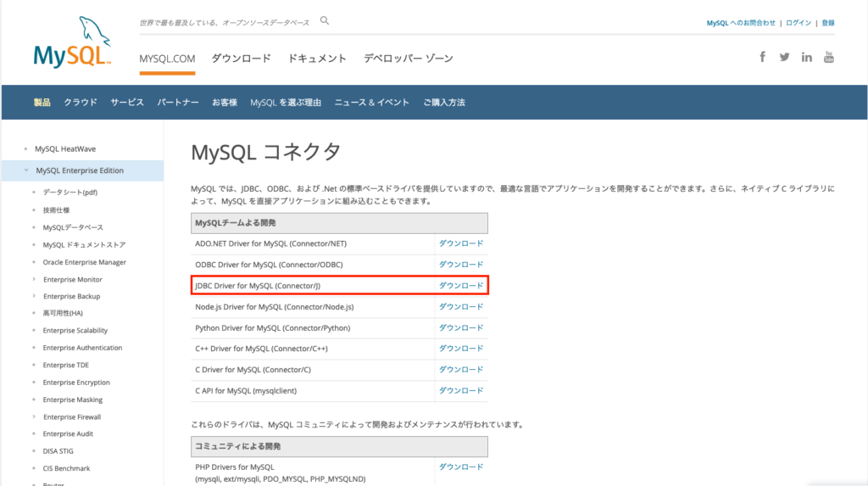Download C++ Driver (Connector/C++)
Screen dimensions: 868x486
(x=461, y=348)
